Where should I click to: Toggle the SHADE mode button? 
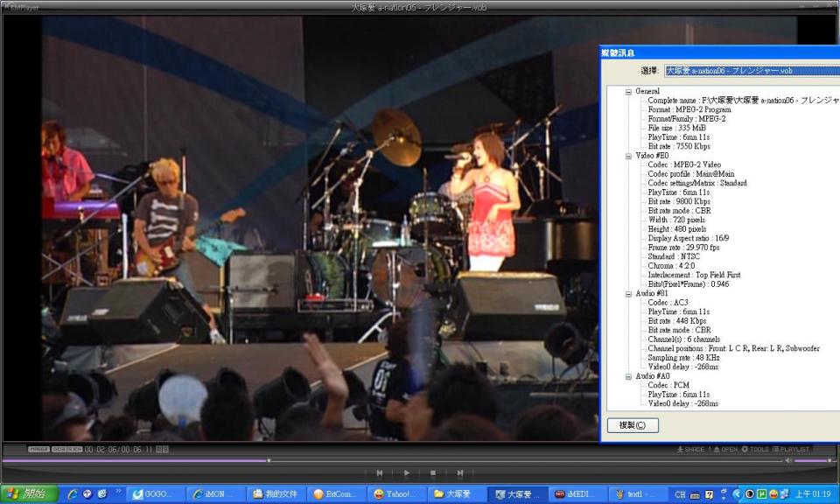point(689,449)
